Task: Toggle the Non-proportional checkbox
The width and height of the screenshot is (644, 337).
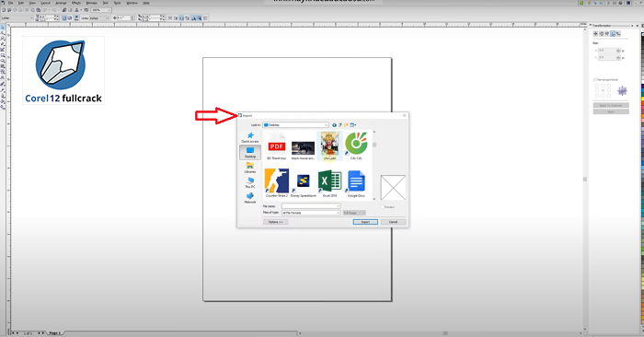Action: (x=594, y=79)
